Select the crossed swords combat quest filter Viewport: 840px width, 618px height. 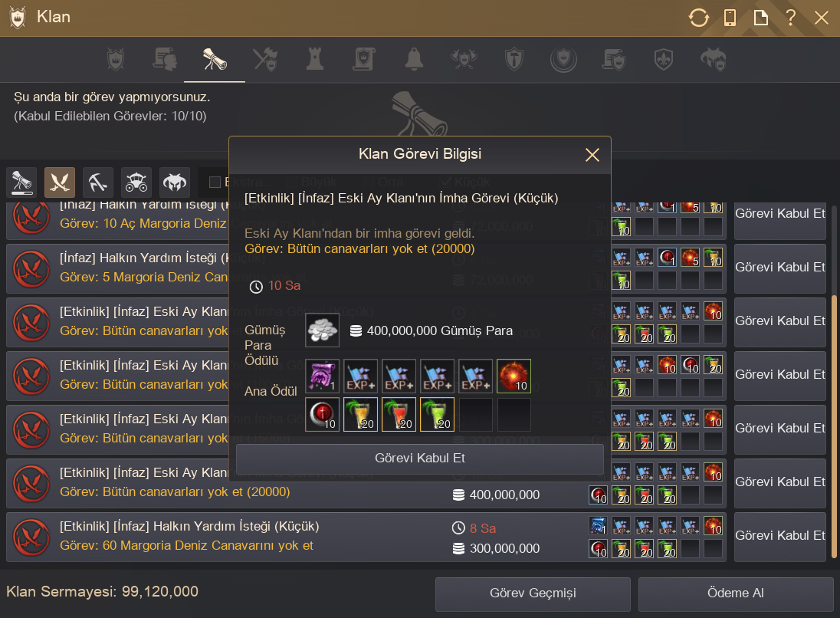(x=60, y=182)
